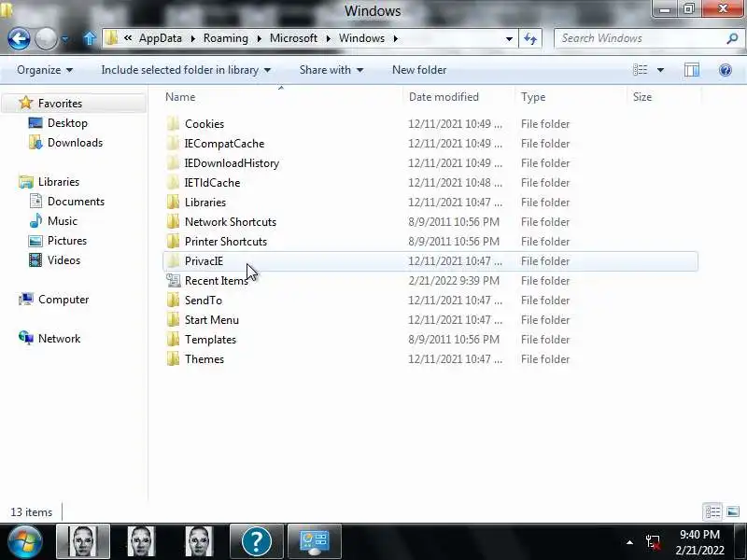Switch to large icons view in status bar
Image resolution: width=747 pixels, height=560 pixels.
pyautogui.click(x=733, y=511)
